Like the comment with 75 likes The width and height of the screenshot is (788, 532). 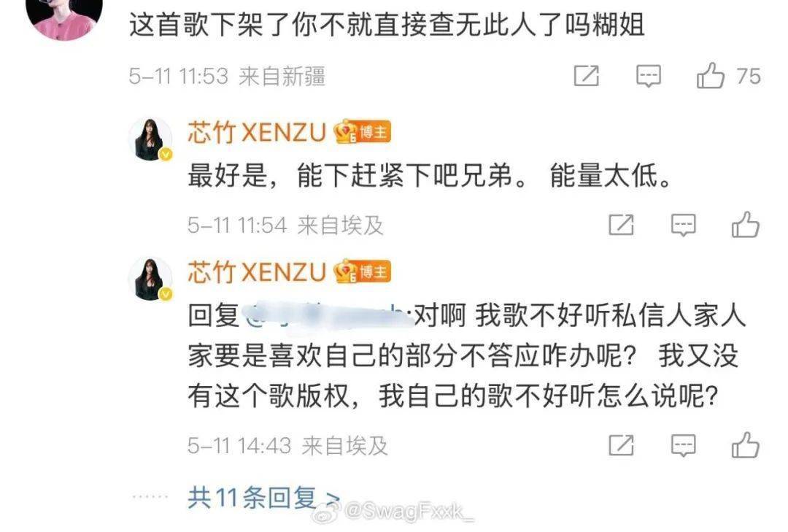[x=710, y=76]
